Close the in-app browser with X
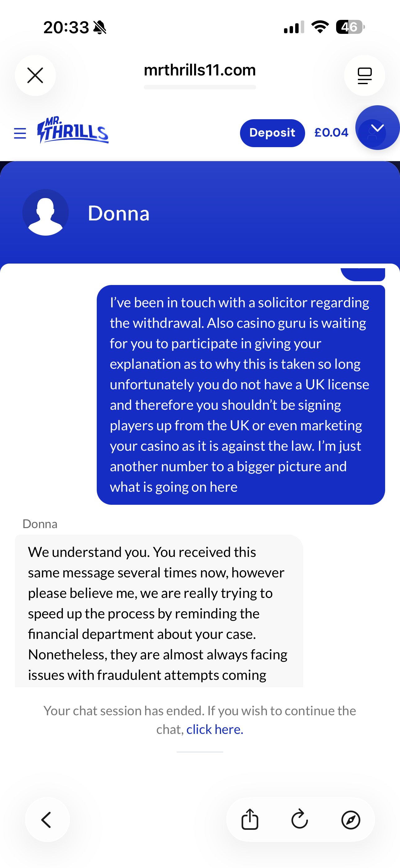The image size is (400, 868). click(x=35, y=75)
